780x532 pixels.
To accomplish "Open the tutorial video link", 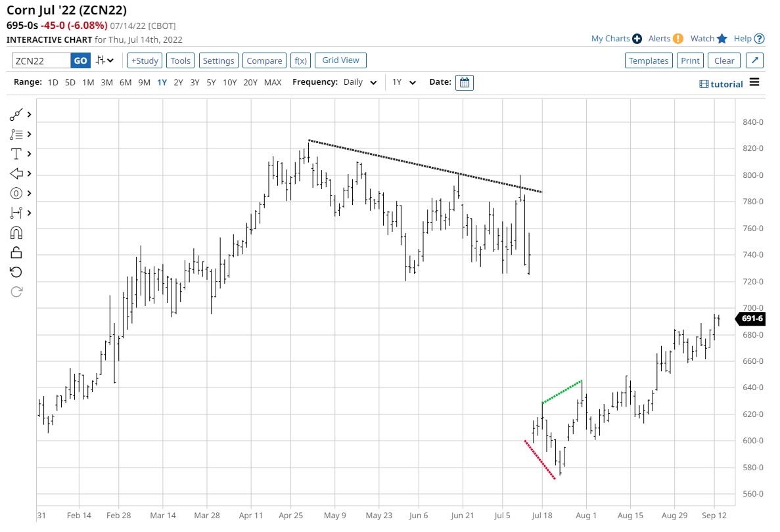I will (721, 84).
